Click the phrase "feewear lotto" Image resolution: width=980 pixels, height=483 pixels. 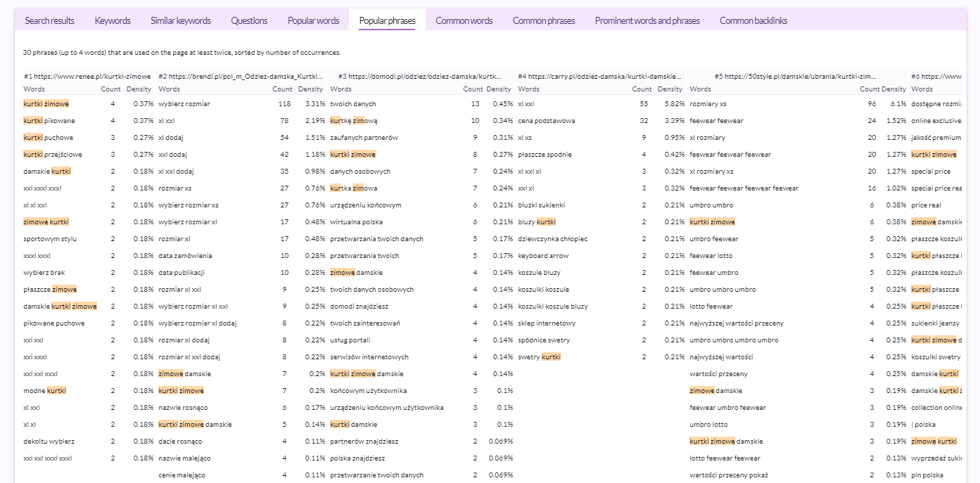[x=711, y=256]
